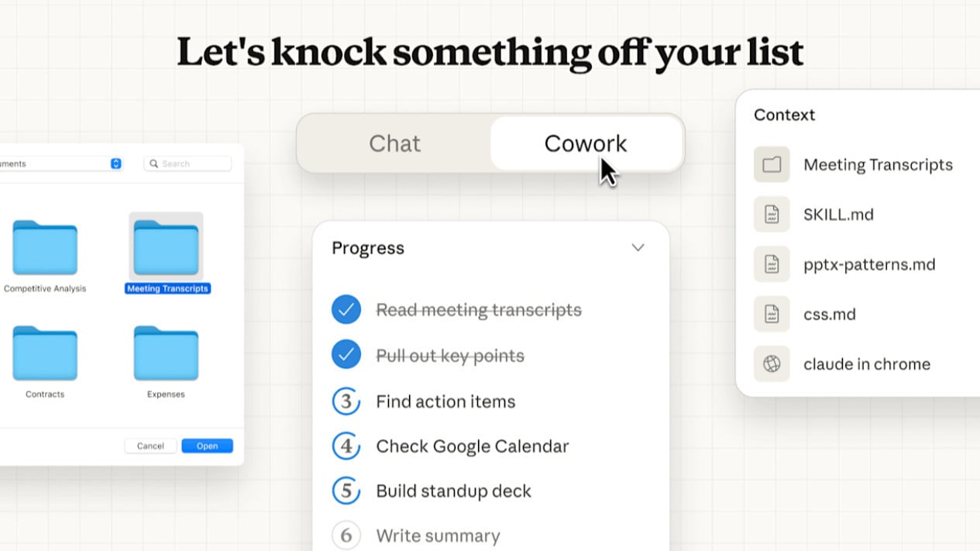980x551 pixels.
Task: Click step 3 circle for Find action items
Action: coord(346,401)
